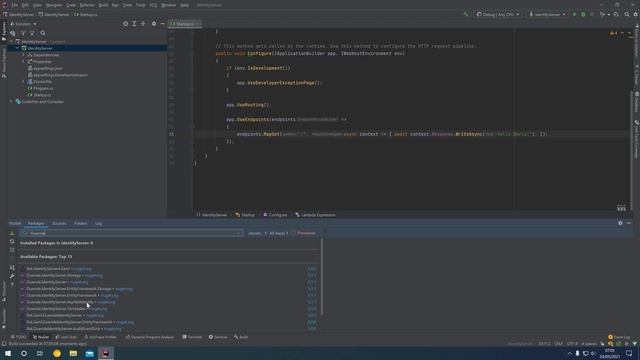Click Expand All in Solution Explorer header
The height and width of the screenshot is (360, 640).
click(134, 24)
